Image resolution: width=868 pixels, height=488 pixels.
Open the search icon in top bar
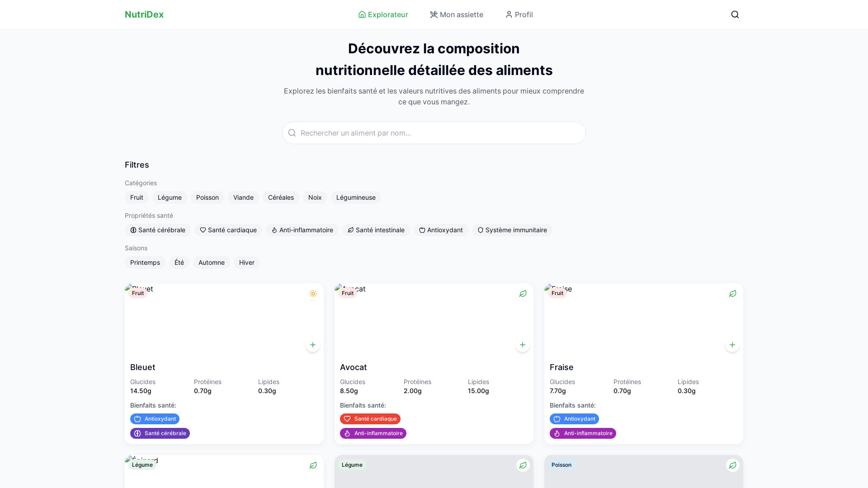point(735,14)
